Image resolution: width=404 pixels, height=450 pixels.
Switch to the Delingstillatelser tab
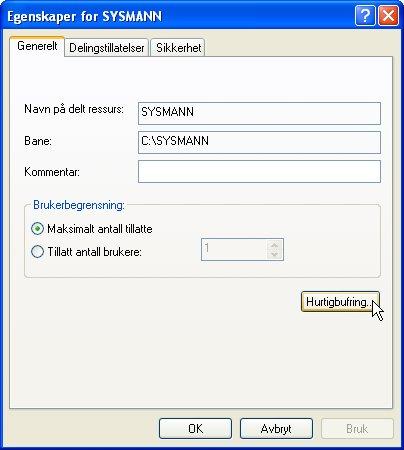(x=107, y=48)
